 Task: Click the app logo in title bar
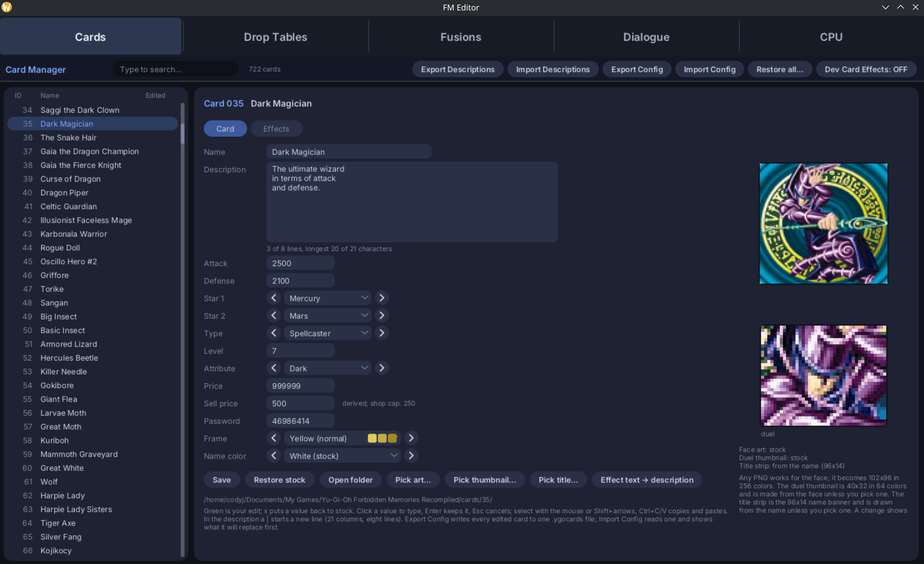[7, 7]
